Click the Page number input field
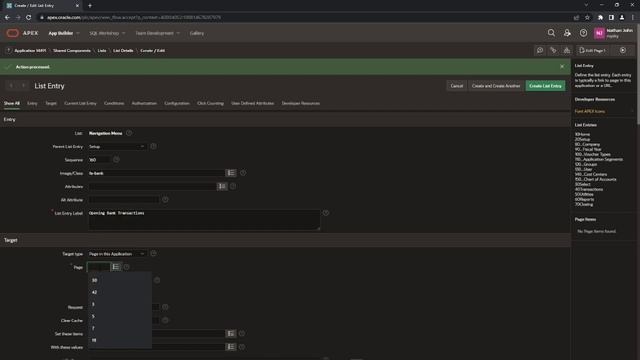Viewport: 640px width, 360px height. click(x=99, y=267)
